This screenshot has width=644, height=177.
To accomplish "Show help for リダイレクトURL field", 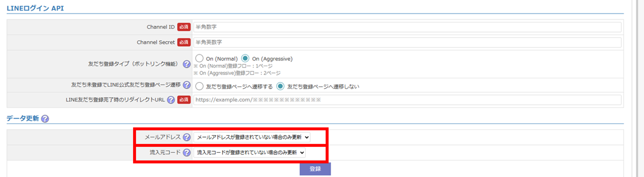I will (171, 100).
